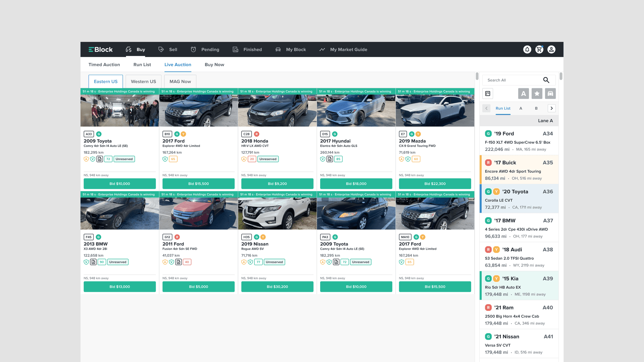The height and width of the screenshot is (362, 644).
Task: Open the shopping cart icon
Action: click(539, 50)
